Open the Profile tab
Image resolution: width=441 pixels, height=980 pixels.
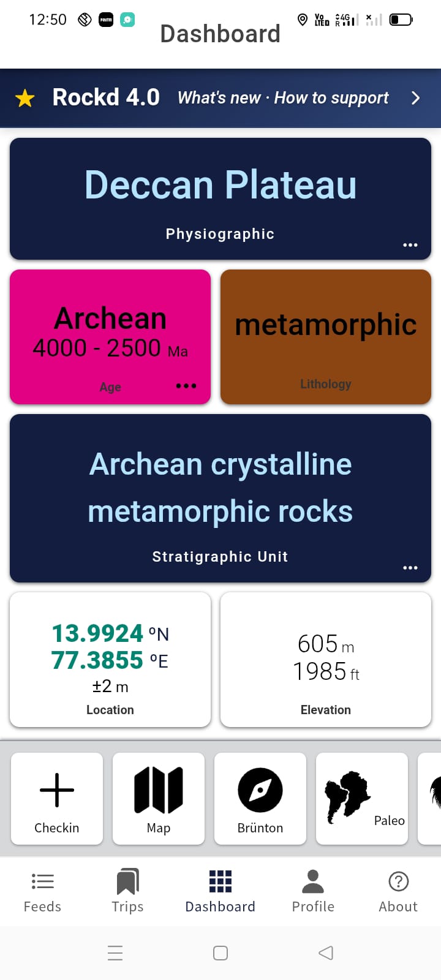(313, 891)
